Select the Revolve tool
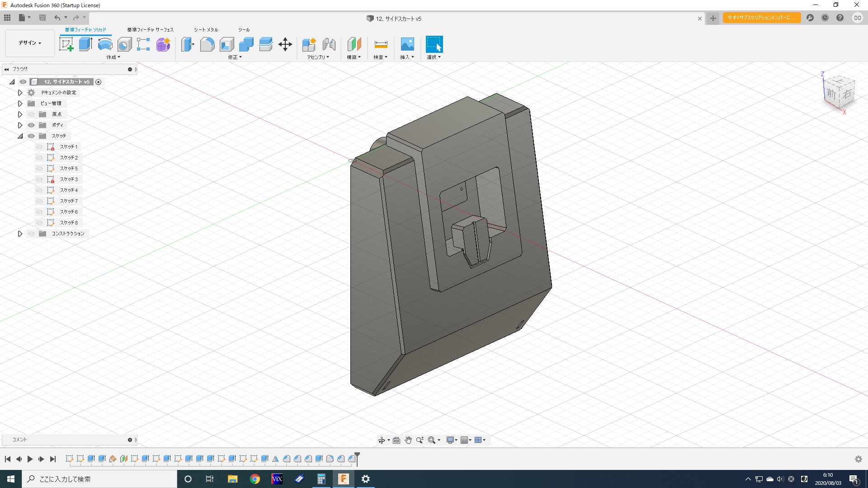 tap(105, 44)
